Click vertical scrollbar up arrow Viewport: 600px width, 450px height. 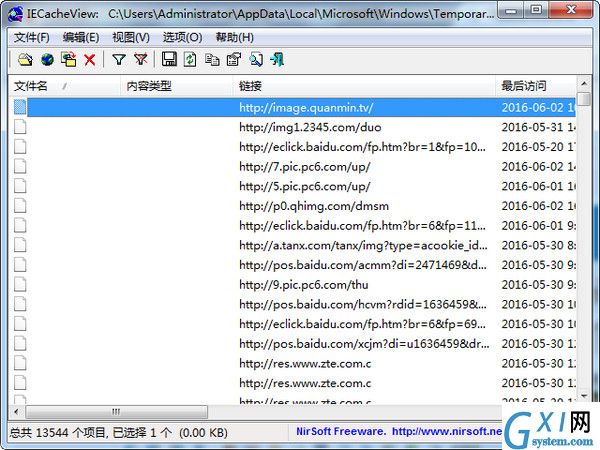pos(584,83)
